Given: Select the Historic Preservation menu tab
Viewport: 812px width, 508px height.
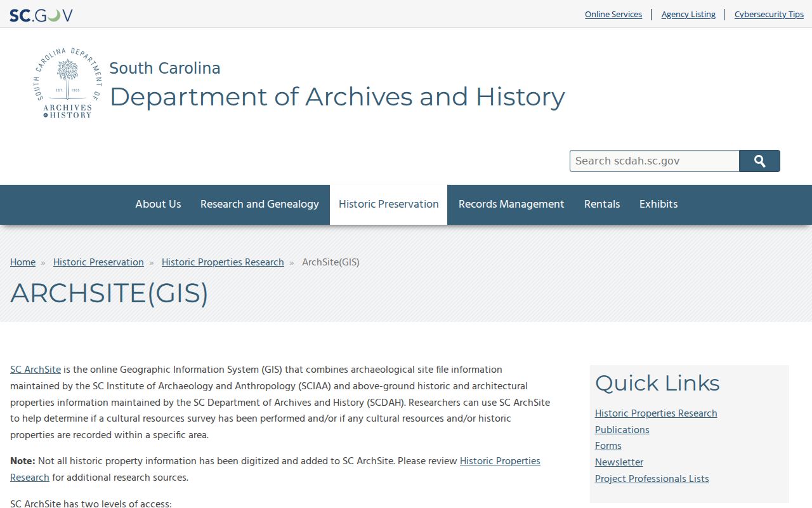Looking at the screenshot, I should 389,204.
